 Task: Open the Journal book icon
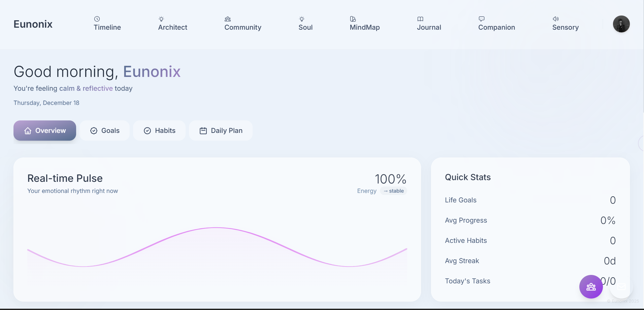(420, 19)
